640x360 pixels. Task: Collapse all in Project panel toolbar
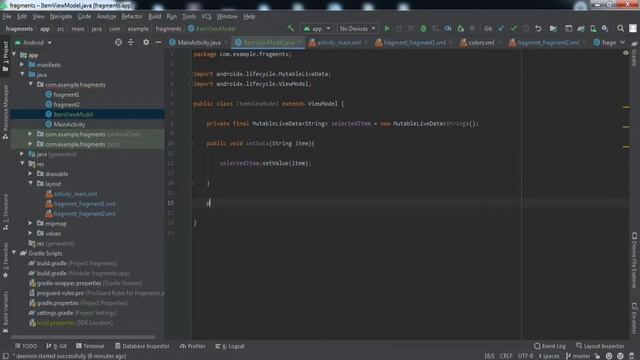131,42
